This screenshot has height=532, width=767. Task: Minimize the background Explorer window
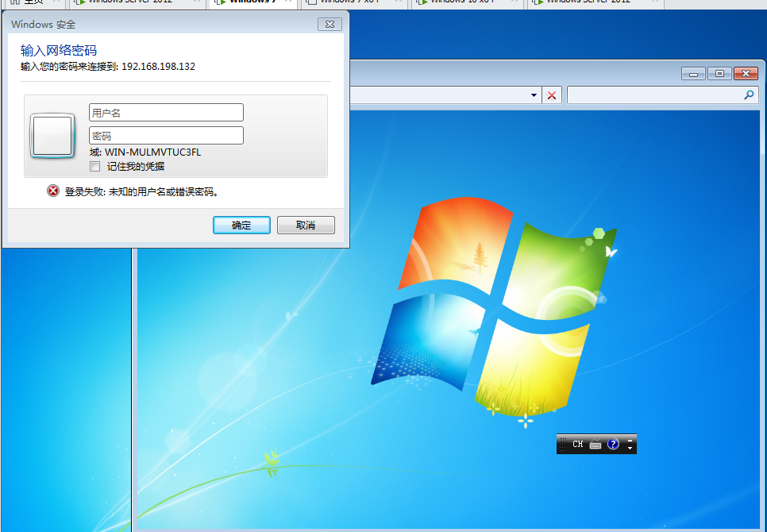point(693,73)
